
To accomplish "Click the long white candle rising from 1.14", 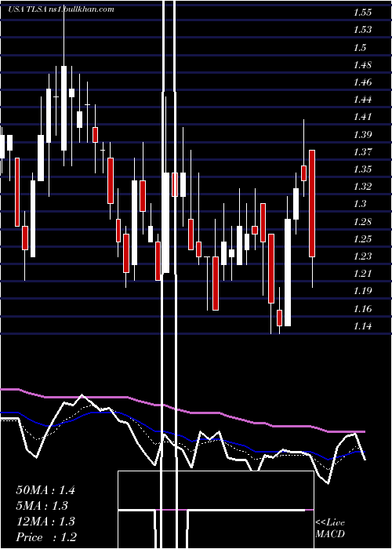I will 288,272.
